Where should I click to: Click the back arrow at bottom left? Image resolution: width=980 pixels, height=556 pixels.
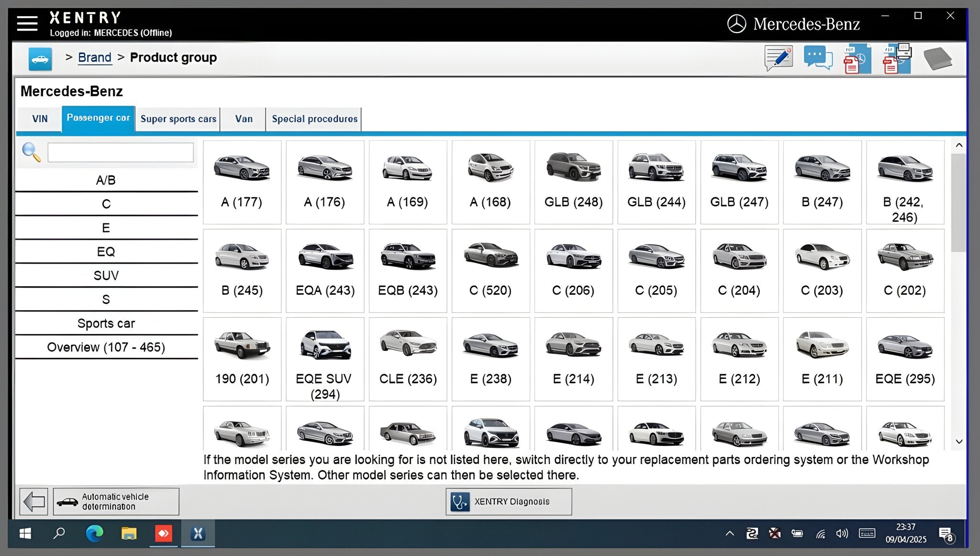tap(33, 501)
